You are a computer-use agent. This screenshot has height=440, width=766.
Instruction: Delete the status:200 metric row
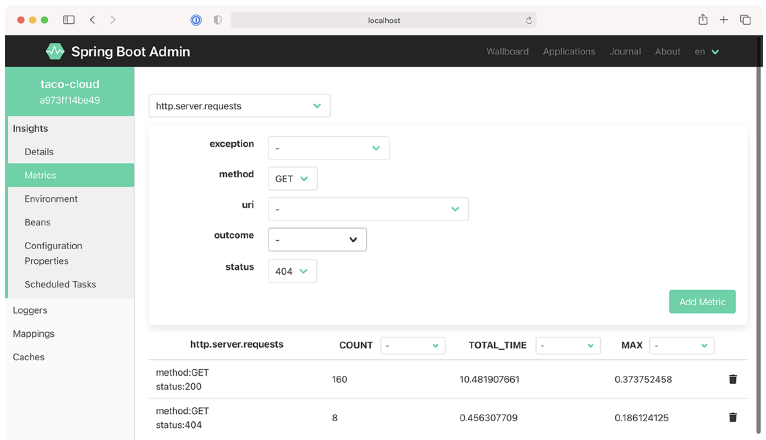tap(732, 379)
